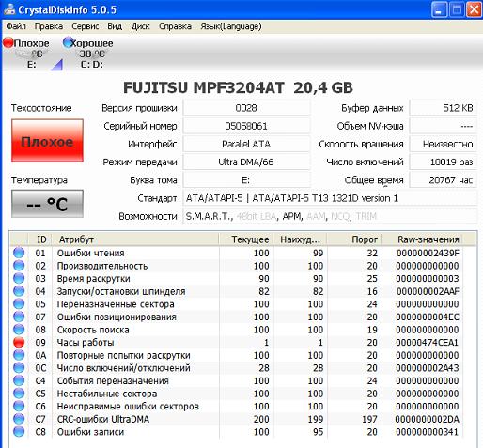The image size is (483, 448).
Task: Open the Язык(Language) menu
Action: pyautogui.click(x=231, y=26)
